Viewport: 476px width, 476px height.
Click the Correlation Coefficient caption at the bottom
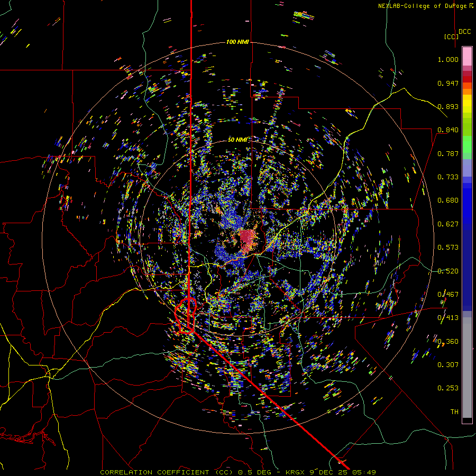(x=237, y=472)
